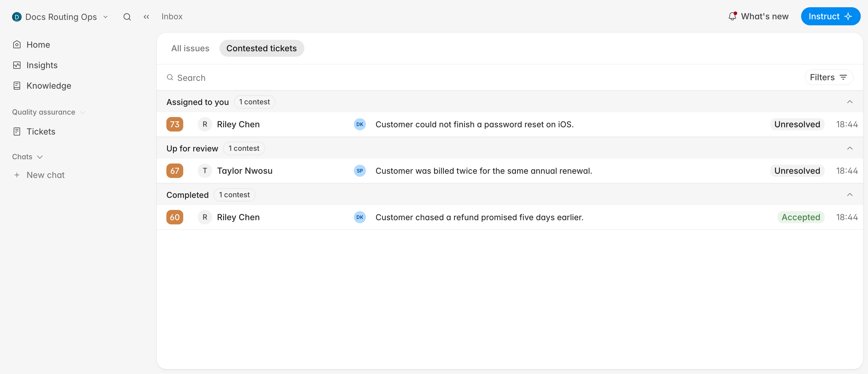Open the What's new bell icon

coord(732,16)
